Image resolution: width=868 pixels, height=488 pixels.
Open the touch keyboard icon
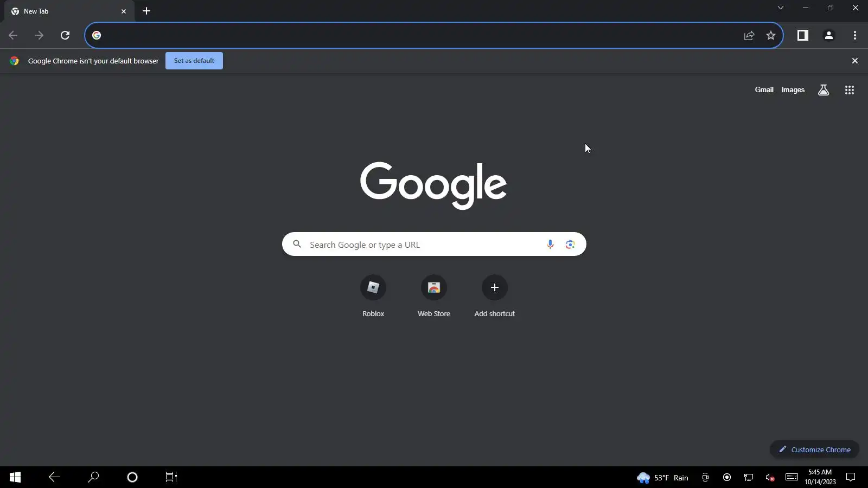point(792,477)
